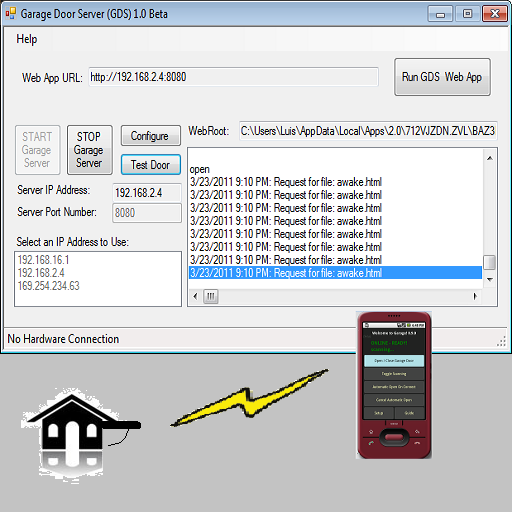
Task: Choose 192.168.2.4 in the IP address list
Action: (41, 273)
